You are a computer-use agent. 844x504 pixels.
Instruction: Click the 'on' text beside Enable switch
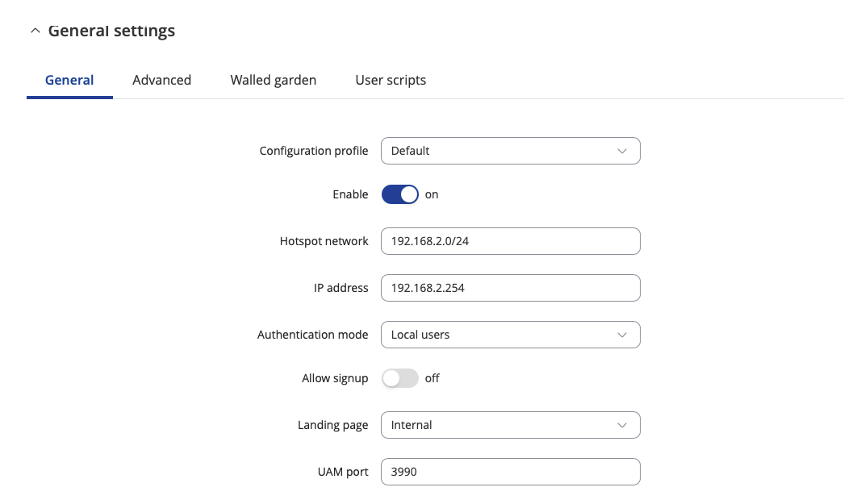[x=432, y=194]
